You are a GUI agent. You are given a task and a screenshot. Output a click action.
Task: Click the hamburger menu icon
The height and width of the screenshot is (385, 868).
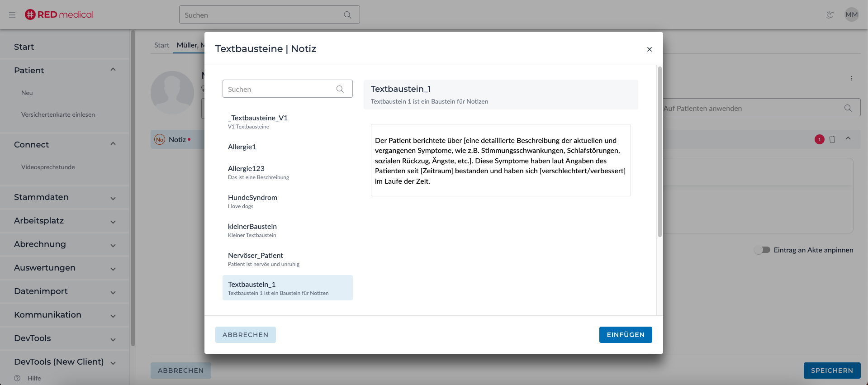click(x=12, y=15)
